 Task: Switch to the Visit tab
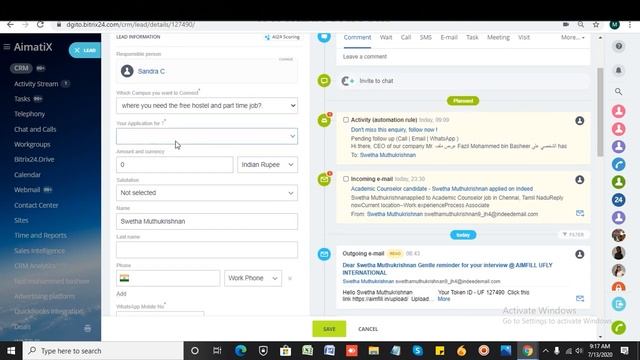(524, 37)
